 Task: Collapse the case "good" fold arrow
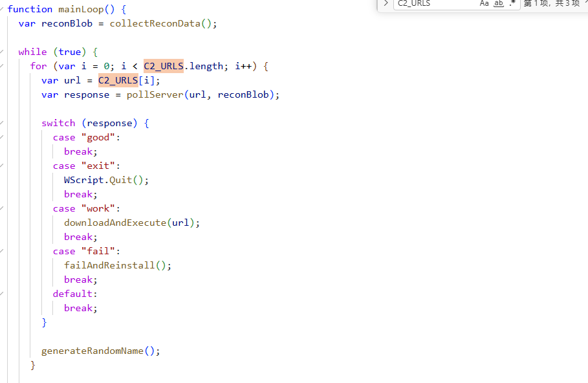[x=2, y=137]
